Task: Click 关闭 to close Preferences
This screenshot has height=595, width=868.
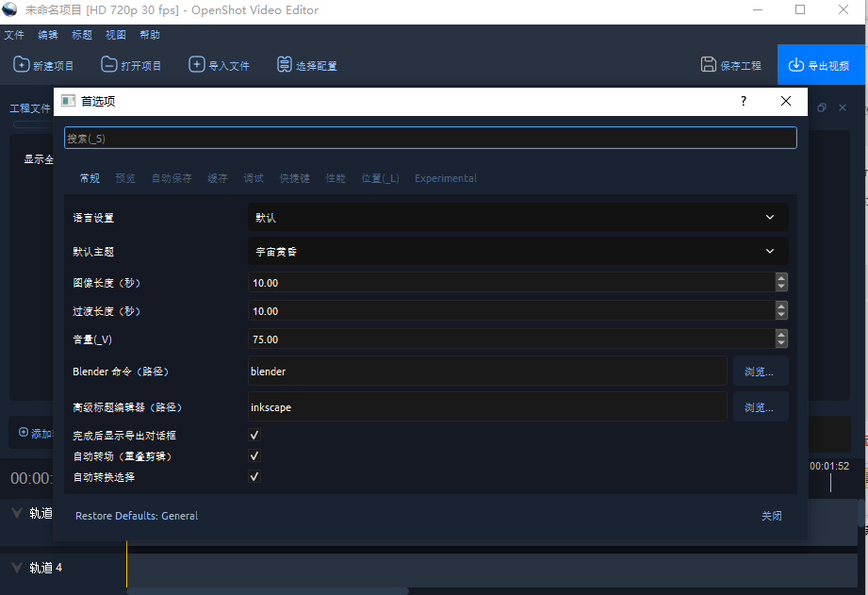Action: point(772,516)
